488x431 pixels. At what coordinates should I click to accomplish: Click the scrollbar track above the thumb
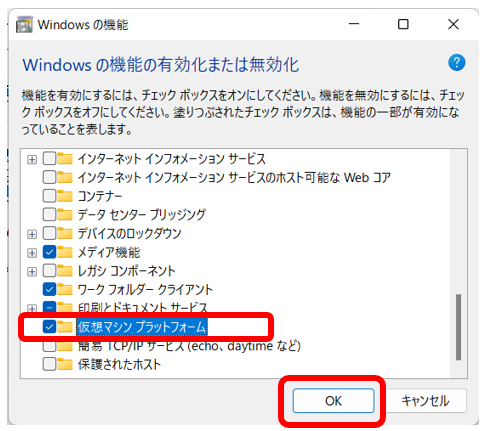tap(459, 222)
